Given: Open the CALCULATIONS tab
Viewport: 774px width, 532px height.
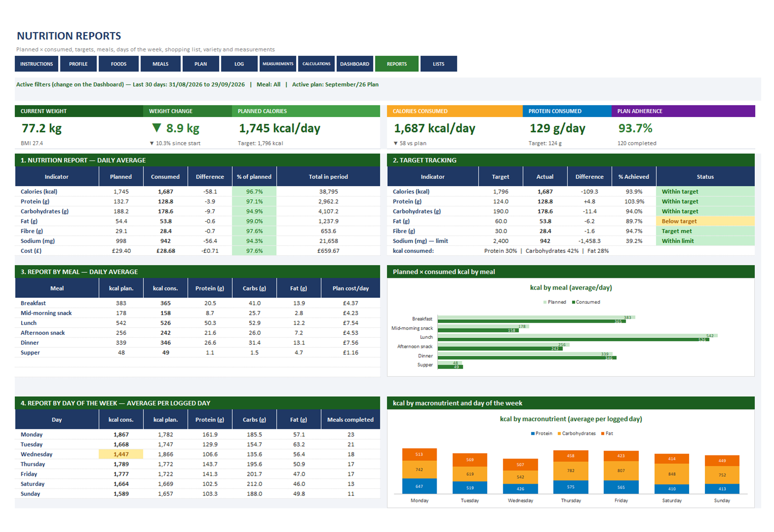Looking at the screenshot, I should (316, 64).
